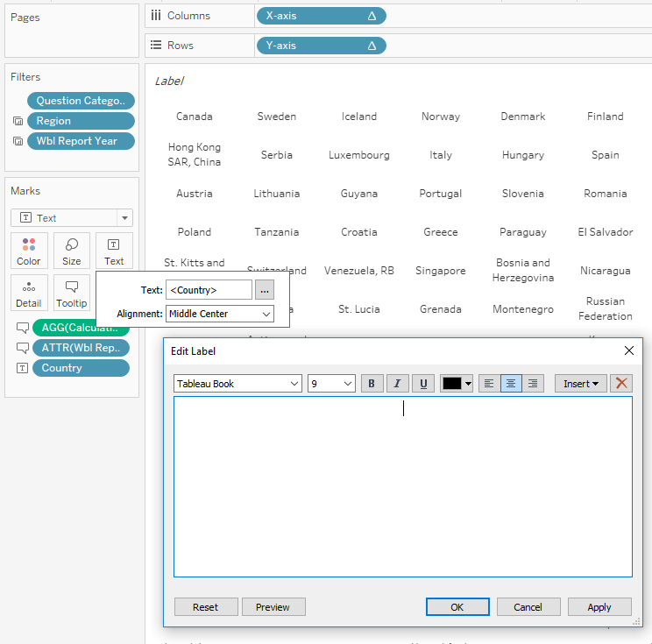Open the Text marks card button

(114, 250)
